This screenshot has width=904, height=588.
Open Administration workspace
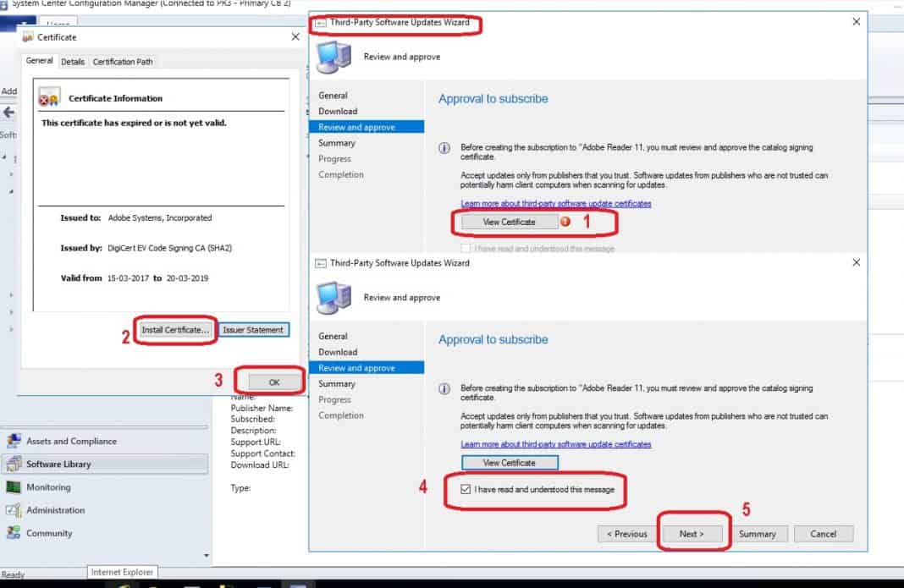(105, 510)
